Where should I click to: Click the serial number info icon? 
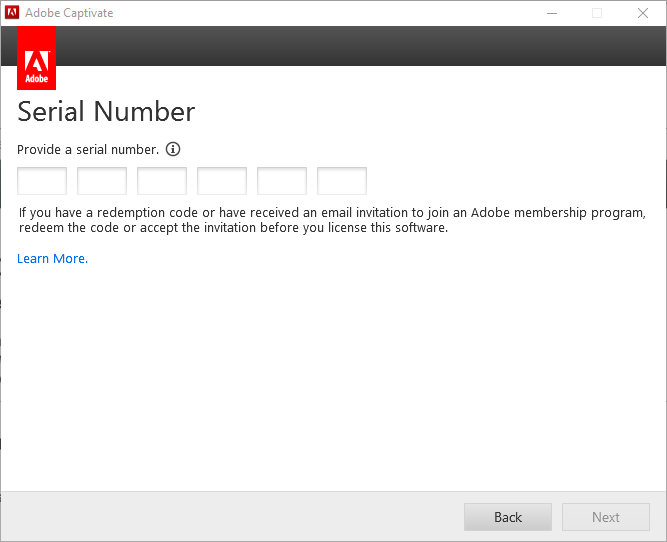click(x=173, y=149)
